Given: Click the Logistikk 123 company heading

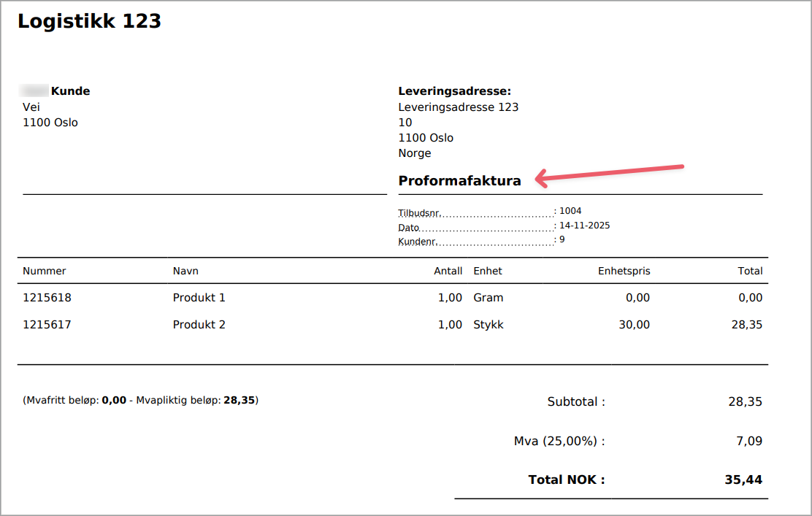Looking at the screenshot, I should [x=89, y=22].
